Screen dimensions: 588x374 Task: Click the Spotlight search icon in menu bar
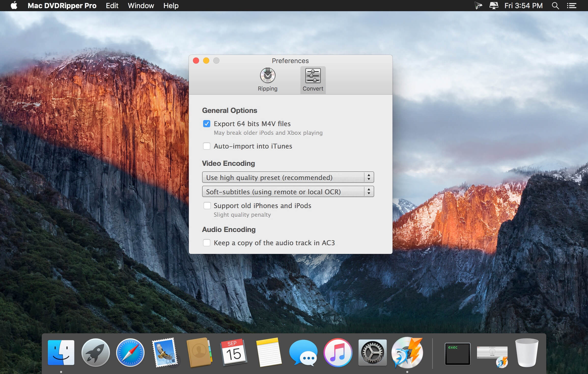click(x=555, y=5)
